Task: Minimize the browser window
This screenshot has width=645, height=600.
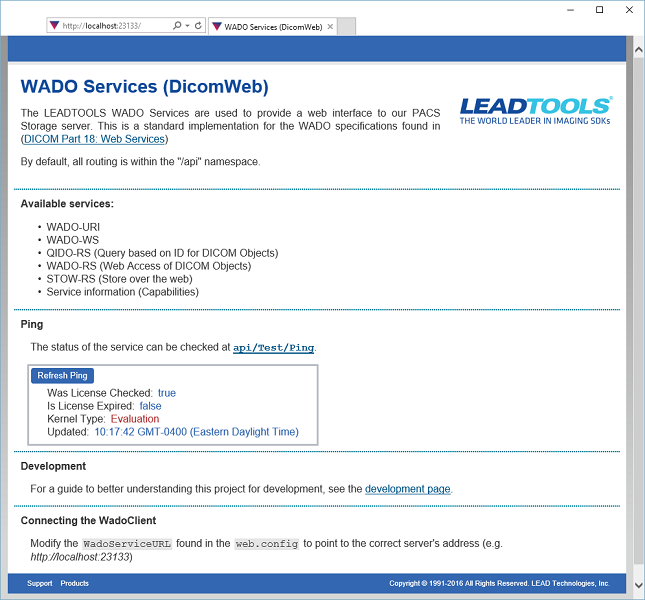Action: (570, 10)
